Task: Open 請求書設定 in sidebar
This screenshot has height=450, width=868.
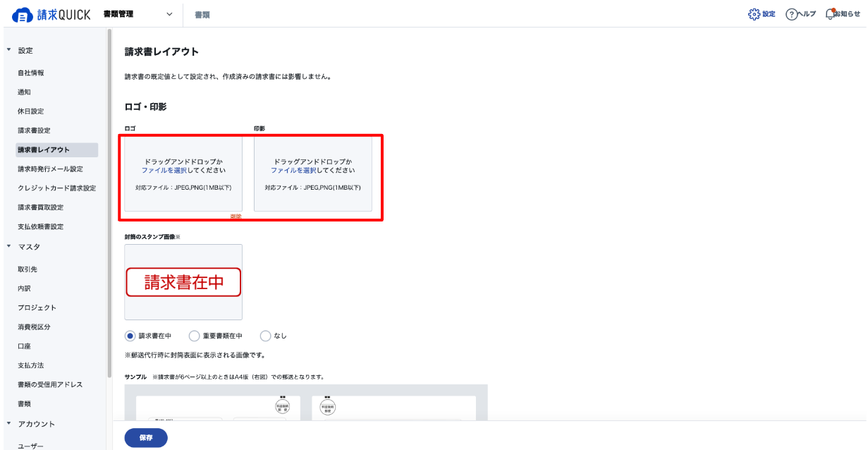Action: (x=34, y=130)
